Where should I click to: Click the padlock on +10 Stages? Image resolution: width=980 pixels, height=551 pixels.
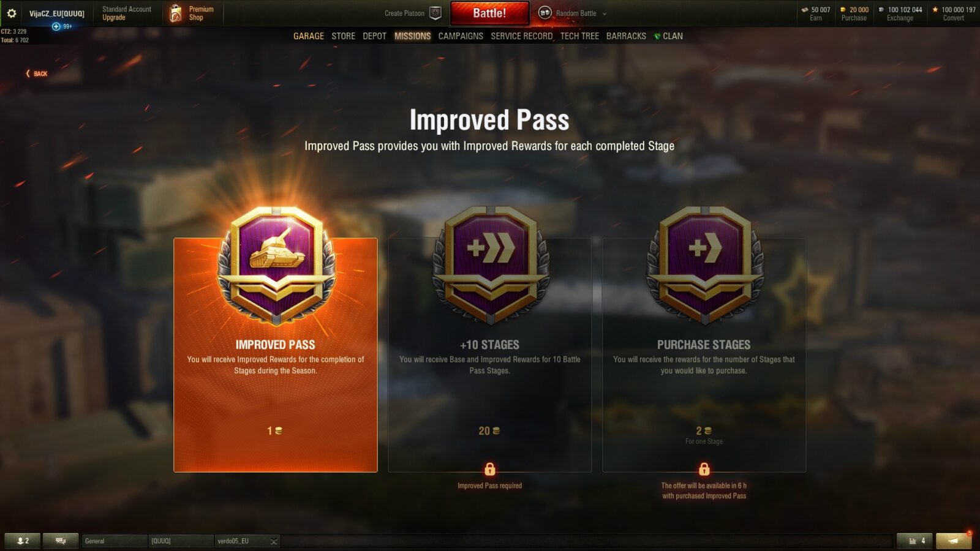(490, 469)
